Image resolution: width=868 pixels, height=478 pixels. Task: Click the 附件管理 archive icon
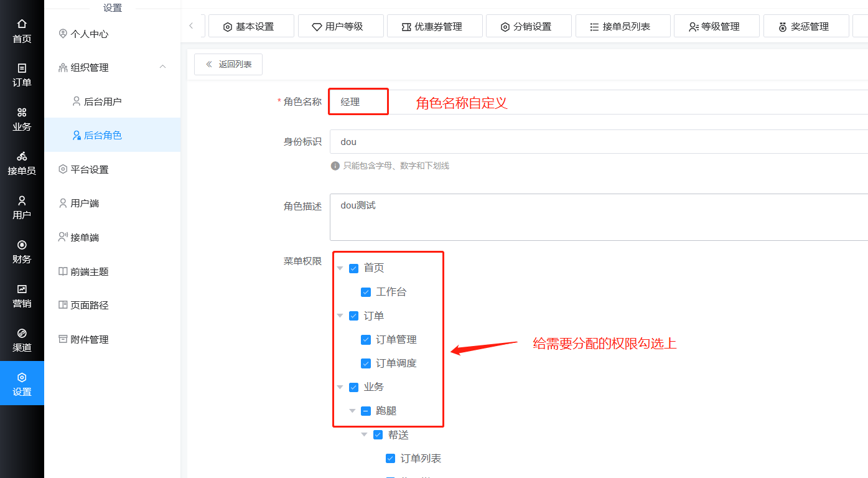(x=63, y=339)
